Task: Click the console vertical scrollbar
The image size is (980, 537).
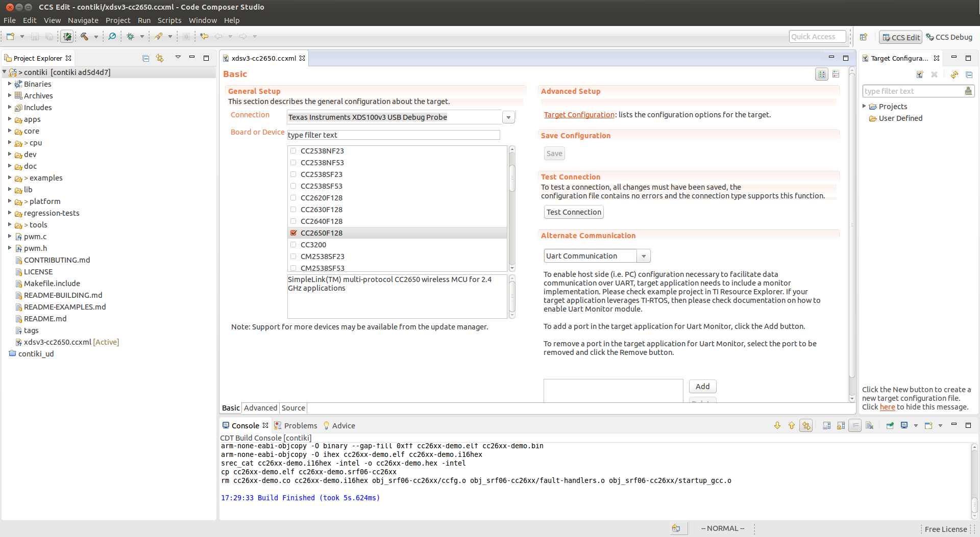Action: click(x=974, y=481)
